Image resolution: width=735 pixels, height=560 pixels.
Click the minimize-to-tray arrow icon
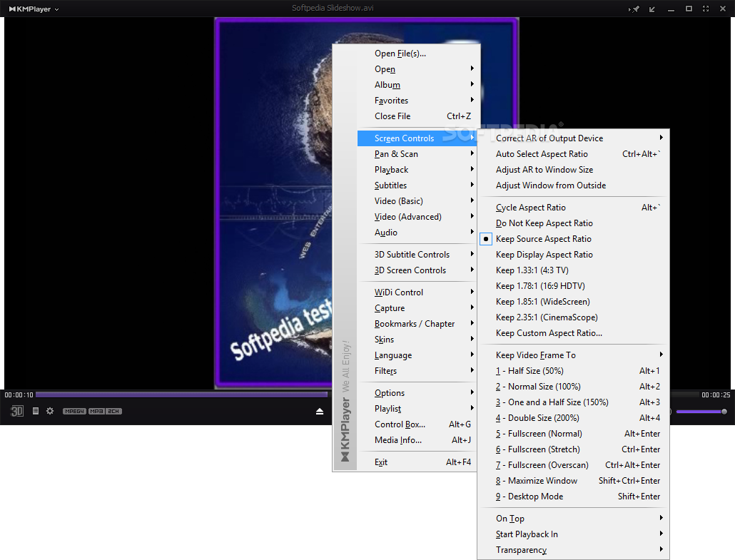pos(652,9)
